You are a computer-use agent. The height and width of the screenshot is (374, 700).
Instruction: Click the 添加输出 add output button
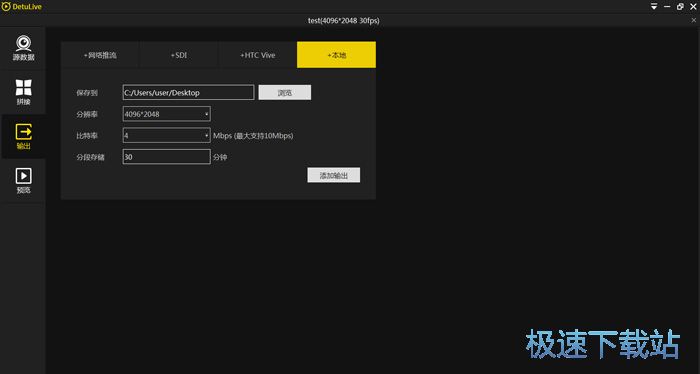pos(333,175)
